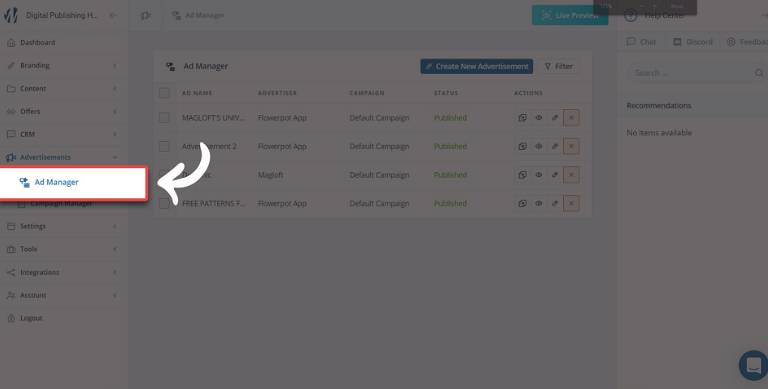Check the FREE PATTERNS row checkbox

164,203
